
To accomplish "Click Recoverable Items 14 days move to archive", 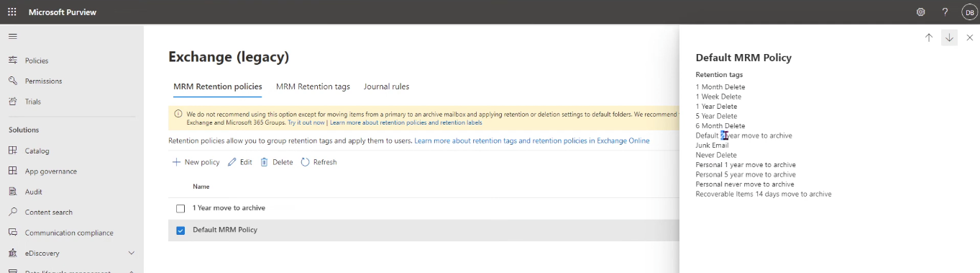I will click(764, 194).
